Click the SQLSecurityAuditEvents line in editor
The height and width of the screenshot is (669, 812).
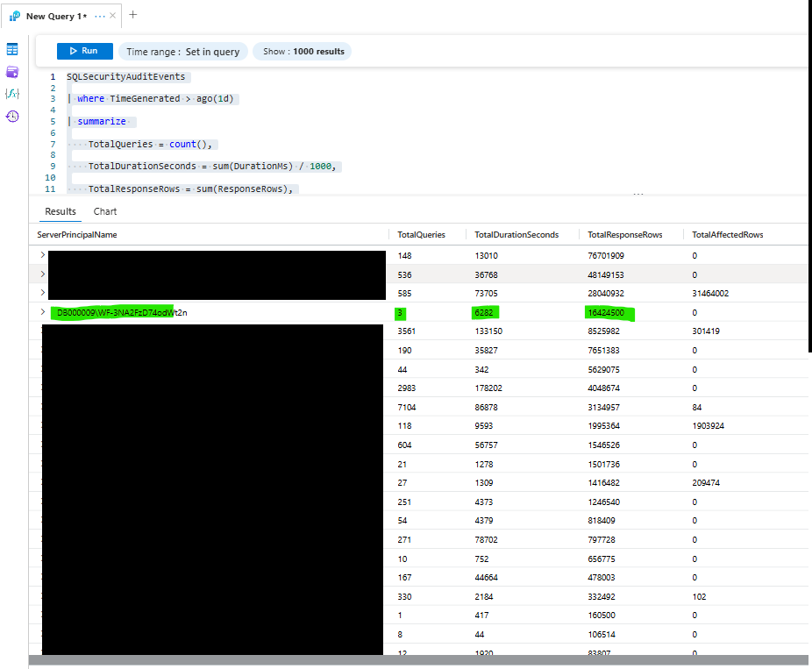(126, 76)
